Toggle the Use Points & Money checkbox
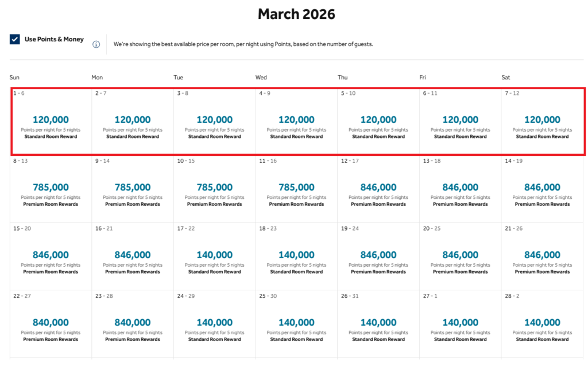This screenshot has width=588, height=368. coord(15,40)
